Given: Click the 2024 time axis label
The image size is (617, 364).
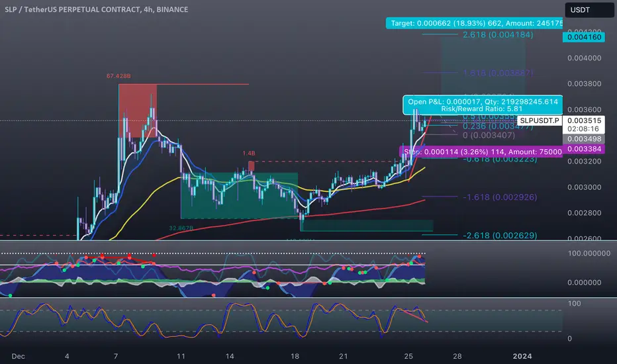Looking at the screenshot, I should pos(522,356).
